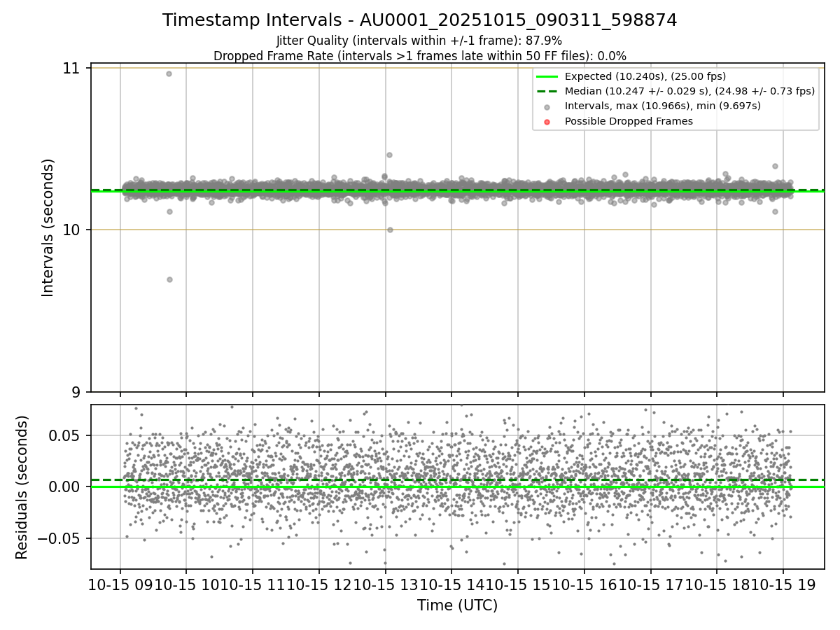Click legend text starting 'Median (10.247 +/- 0.029 s)'
Screen dimensions: 840x630
pyautogui.click(x=689, y=91)
